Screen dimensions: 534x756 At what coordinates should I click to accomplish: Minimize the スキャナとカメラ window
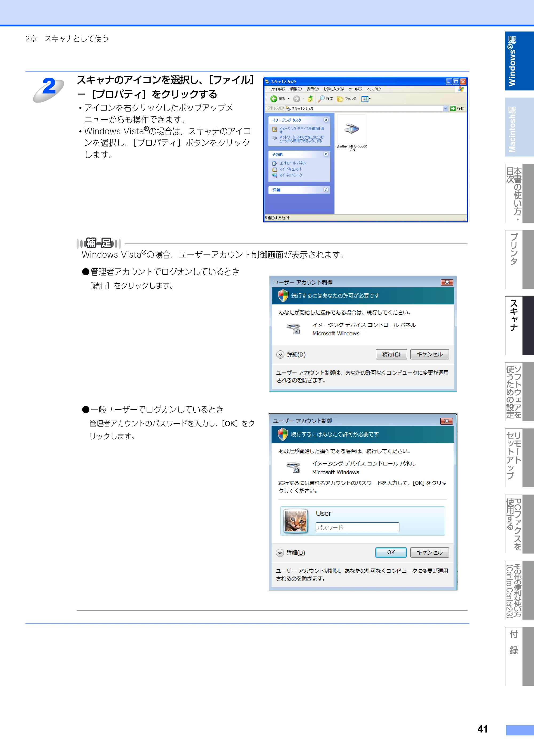(x=449, y=82)
